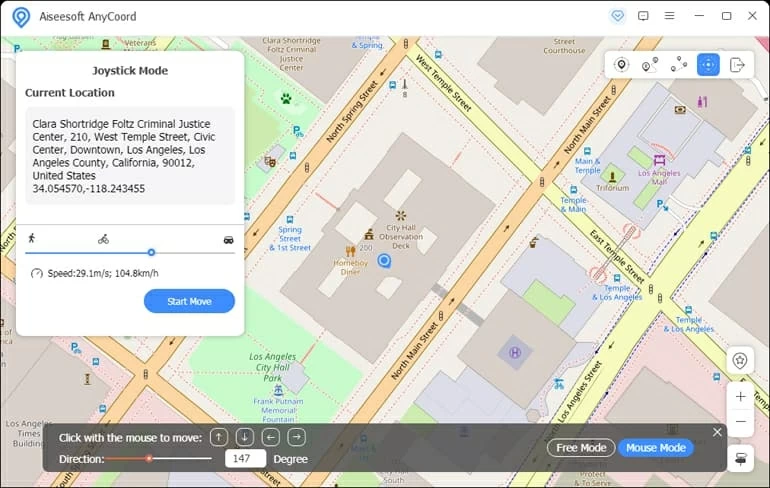Click the device icon below zoom controls
Viewport: 770px width, 488px height.
click(740, 458)
